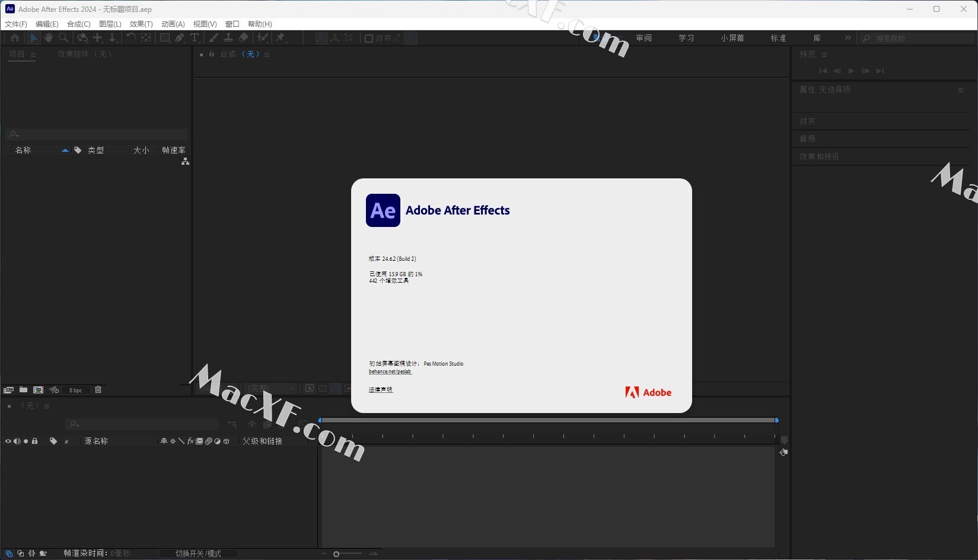Screen dimensions: 978x560
Task: Expand the 效果和预设 panel
Action: (x=819, y=156)
